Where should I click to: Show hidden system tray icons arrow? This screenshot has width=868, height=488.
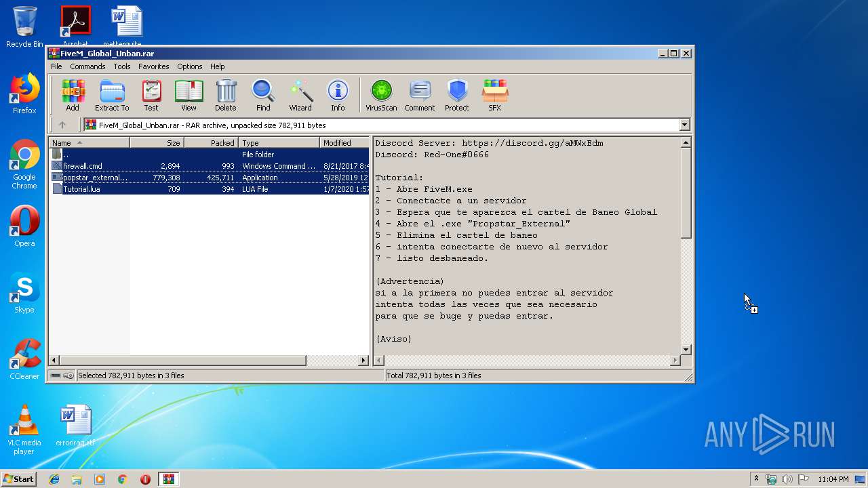pos(756,479)
